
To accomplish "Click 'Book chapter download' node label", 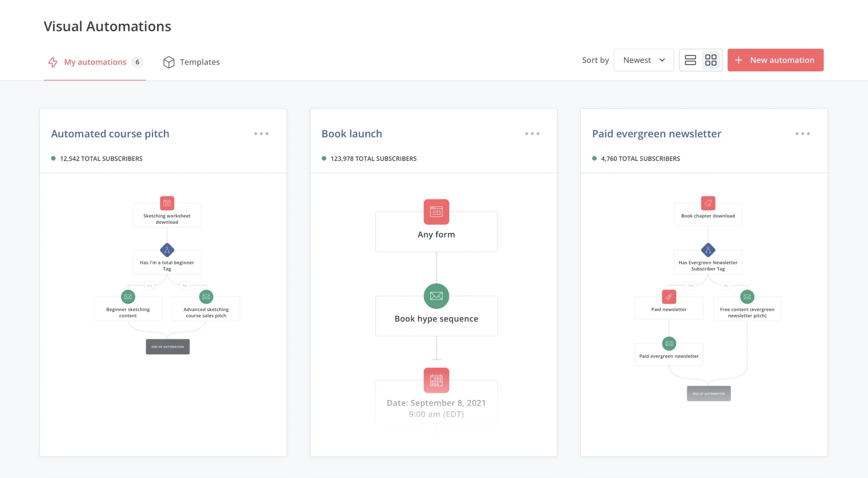I will (x=708, y=216).
